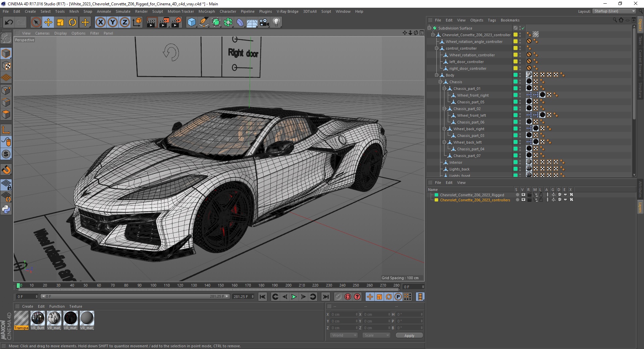Viewport: 644px width, 349px height.
Task: Add a Subdivision Surface generator icon
Action: [216, 22]
